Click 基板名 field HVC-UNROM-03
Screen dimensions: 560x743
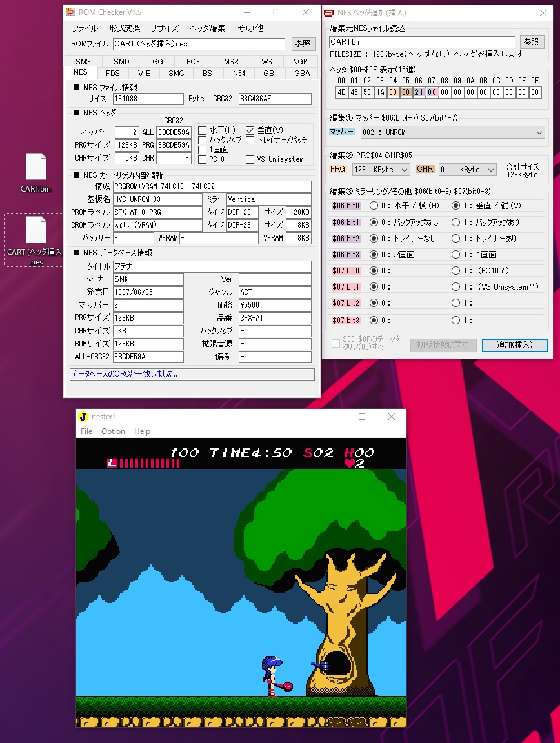coord(158,199)
